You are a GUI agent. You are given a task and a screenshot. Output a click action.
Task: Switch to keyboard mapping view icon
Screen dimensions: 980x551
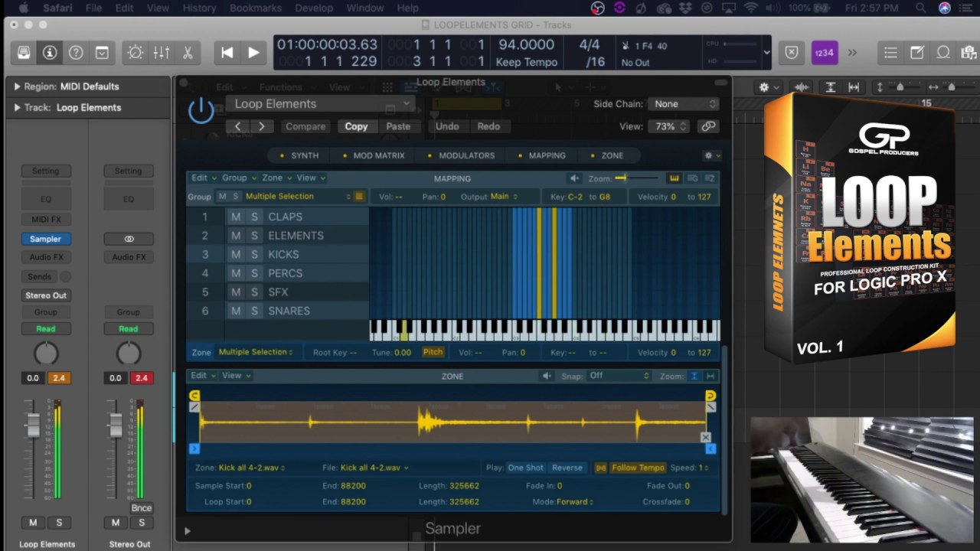click(x=674, y=178)
